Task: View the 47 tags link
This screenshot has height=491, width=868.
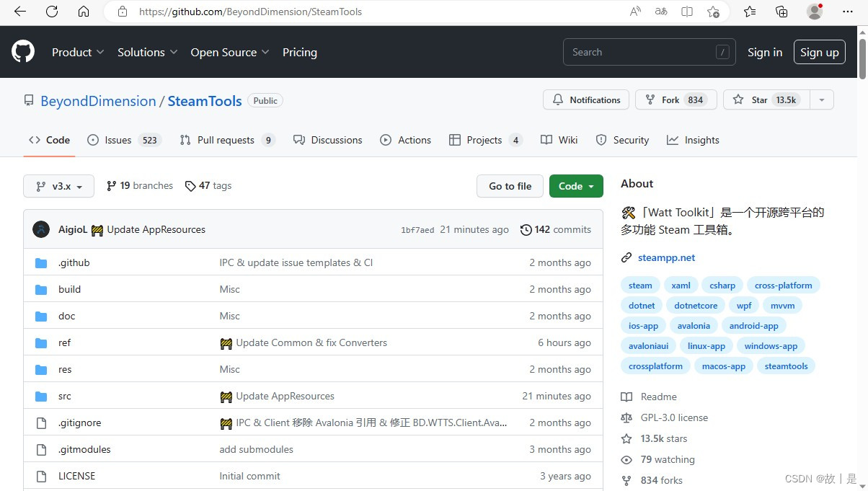Action: point(208,186)
